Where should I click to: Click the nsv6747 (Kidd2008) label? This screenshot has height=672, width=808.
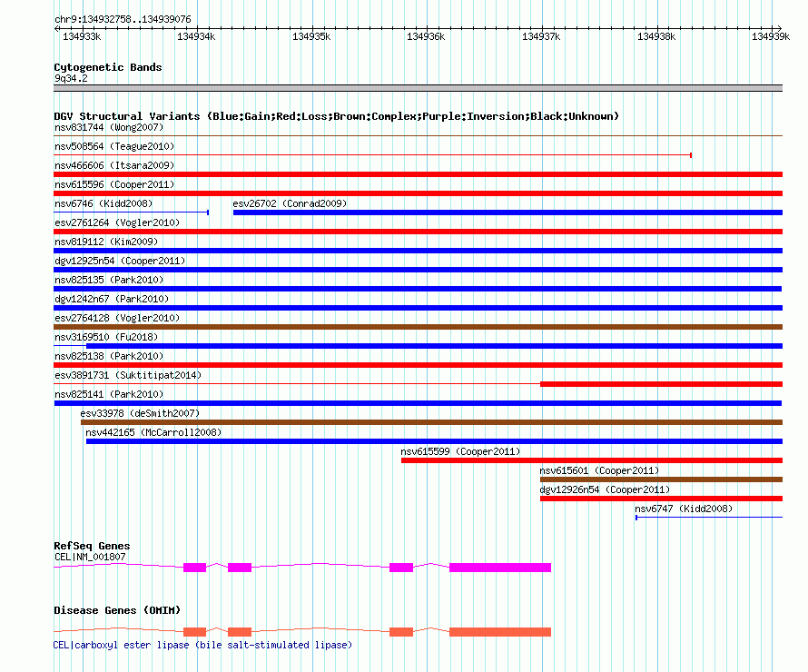[684, 509]
